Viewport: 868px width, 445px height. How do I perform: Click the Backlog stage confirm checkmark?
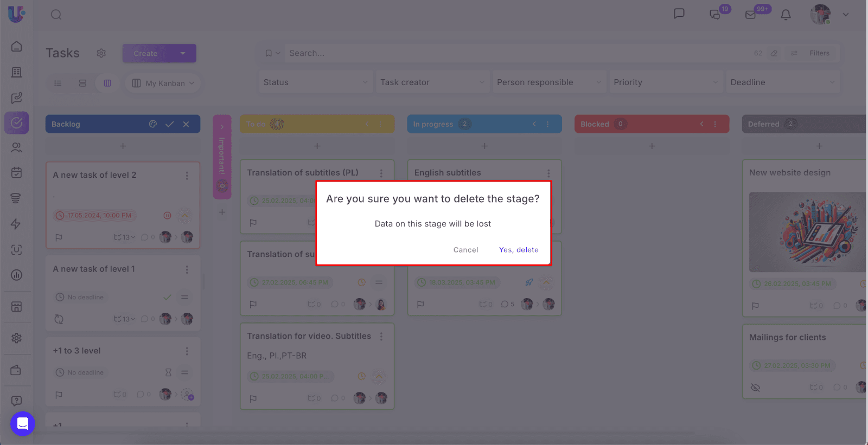(x=169, y=124)
